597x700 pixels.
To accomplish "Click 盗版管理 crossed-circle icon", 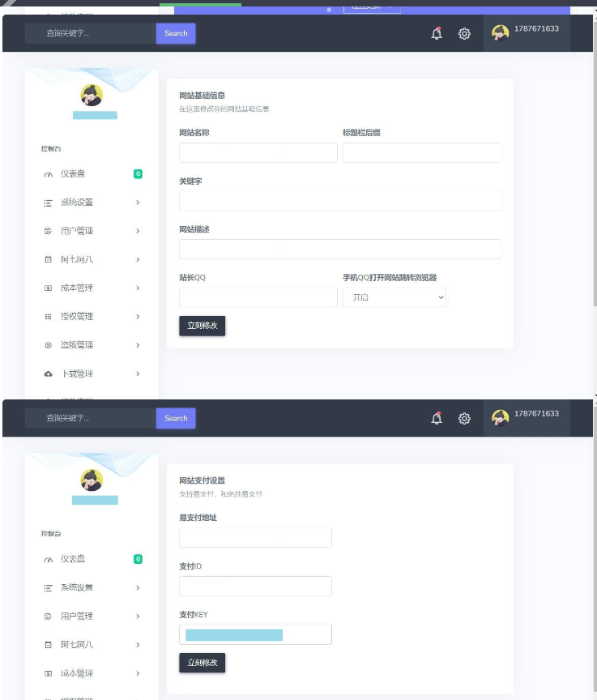I will 48,345.
